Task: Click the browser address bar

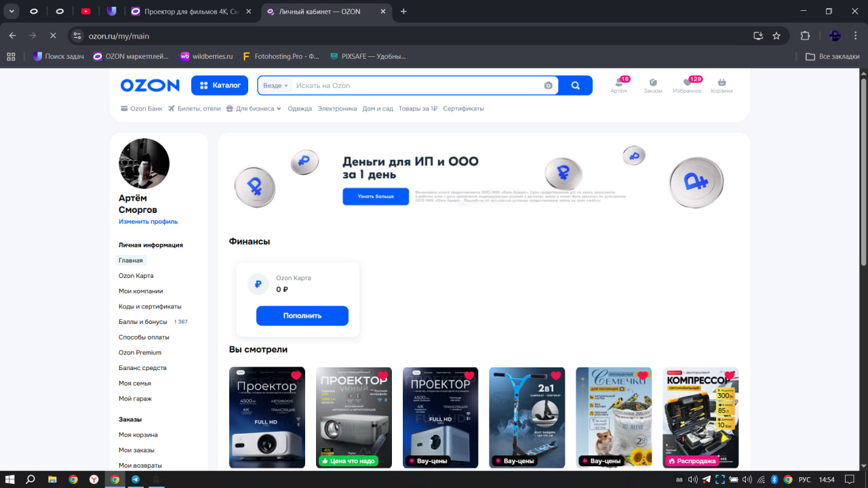Action: 414,35
